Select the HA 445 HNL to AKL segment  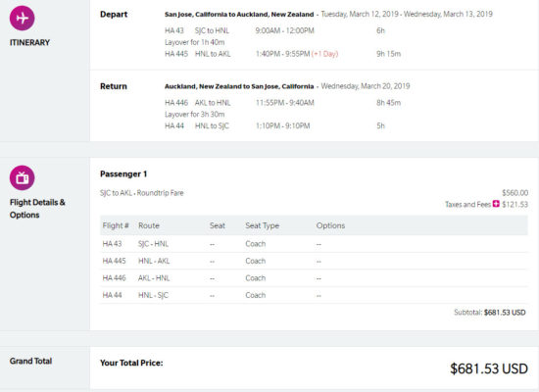[282, 54]
